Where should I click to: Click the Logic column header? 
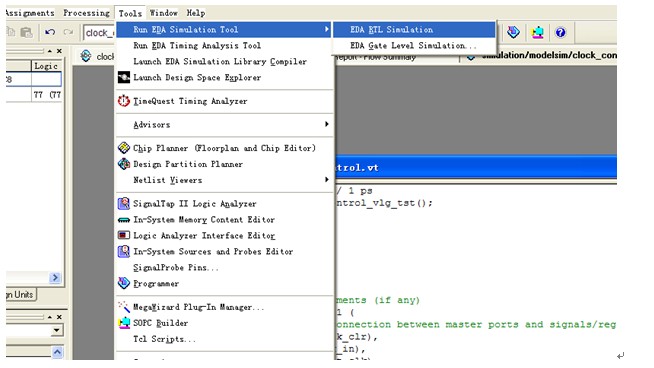pos(46,66)
